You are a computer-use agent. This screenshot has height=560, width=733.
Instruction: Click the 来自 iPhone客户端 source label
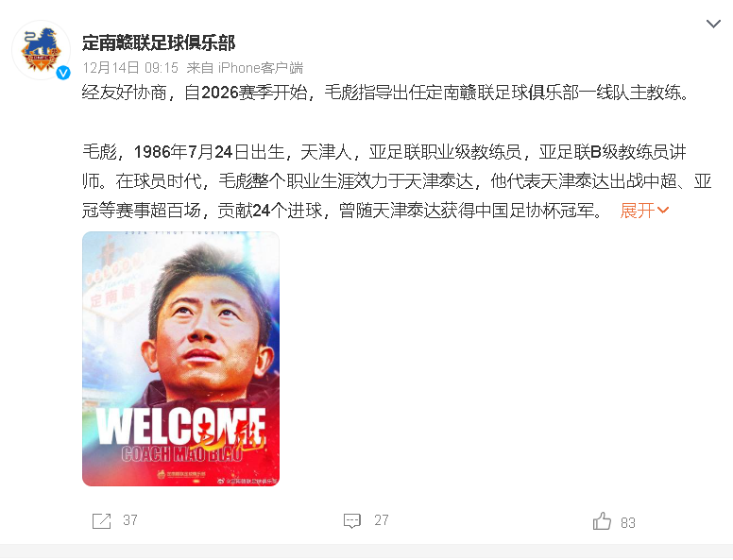tap(245, 68)
